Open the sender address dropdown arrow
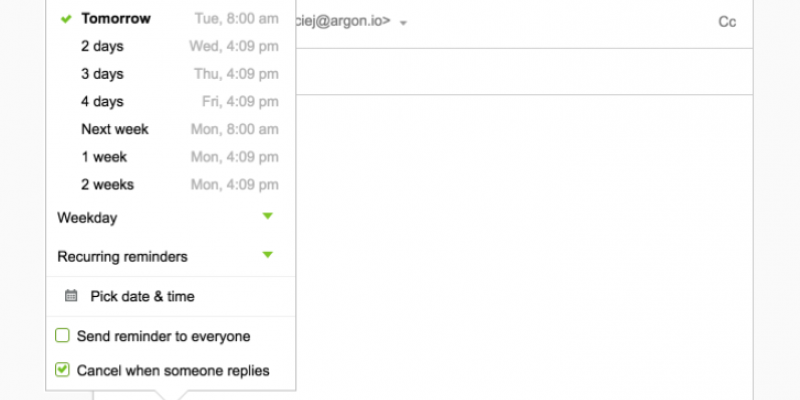The height and width of the screenshot is (400, 800). click(x=403, y=23)
